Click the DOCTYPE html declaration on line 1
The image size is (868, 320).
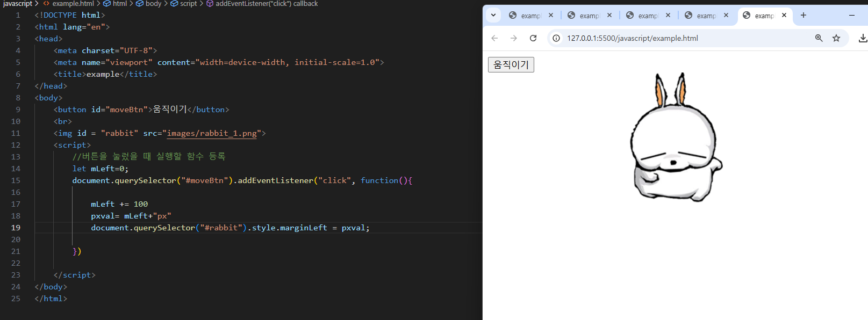pyautogui.click(x=70, y=15)
